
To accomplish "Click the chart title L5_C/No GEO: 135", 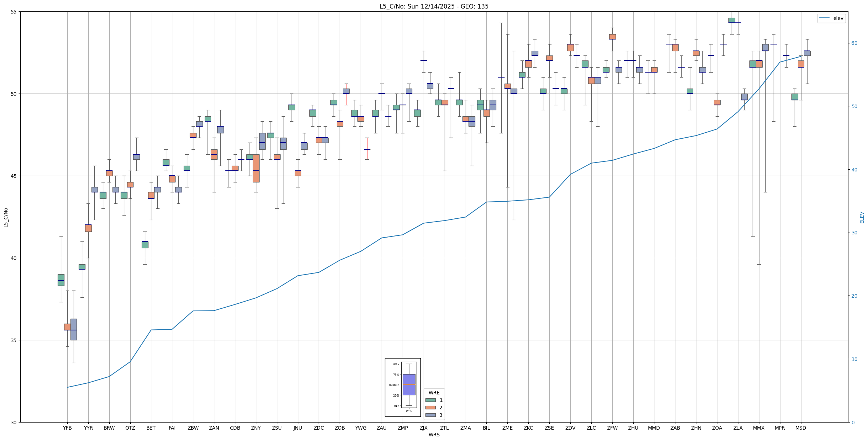I will coord(434,6).
